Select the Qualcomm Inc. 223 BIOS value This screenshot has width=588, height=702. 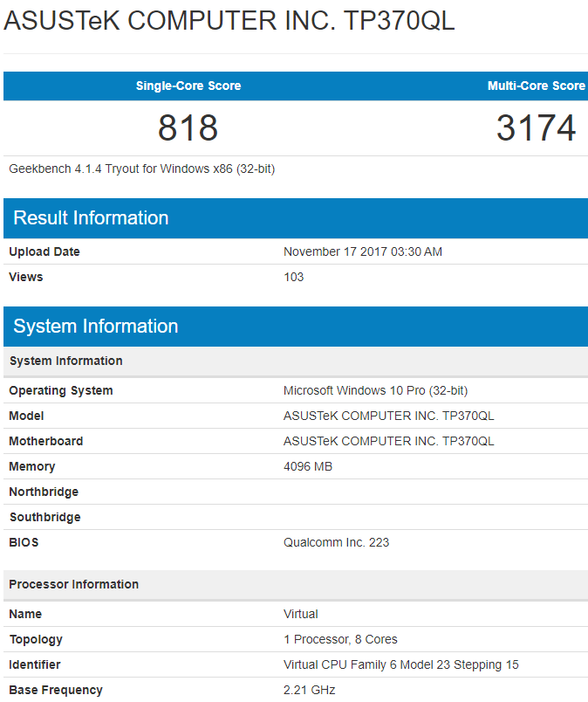point(337,542)
